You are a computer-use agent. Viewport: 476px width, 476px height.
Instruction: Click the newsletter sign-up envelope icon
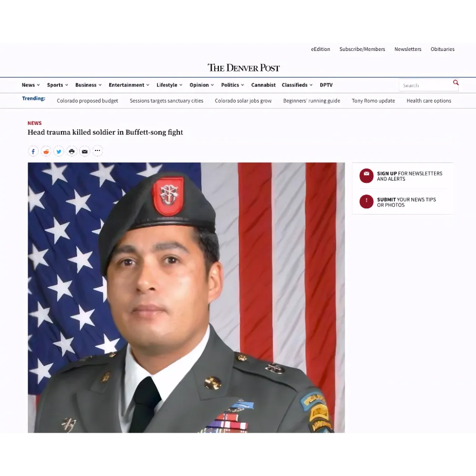(366, 176)
